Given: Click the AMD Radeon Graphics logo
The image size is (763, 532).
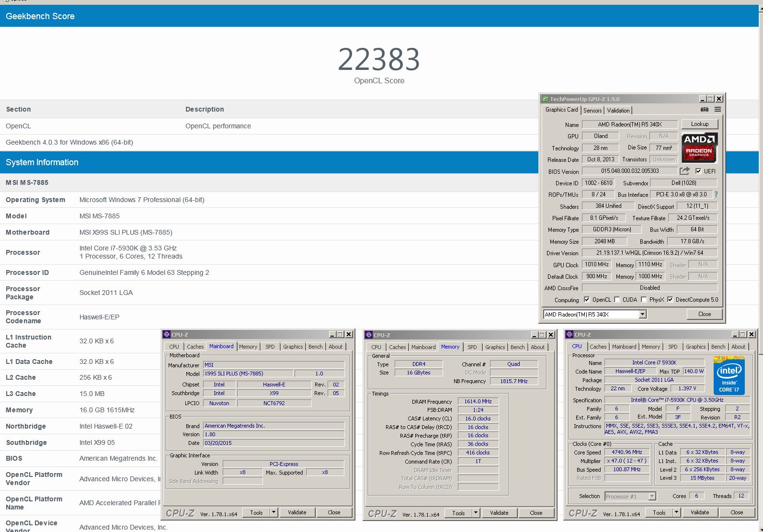Looking at the screenshot, I should pyautogui.click(x=699, y=147).
